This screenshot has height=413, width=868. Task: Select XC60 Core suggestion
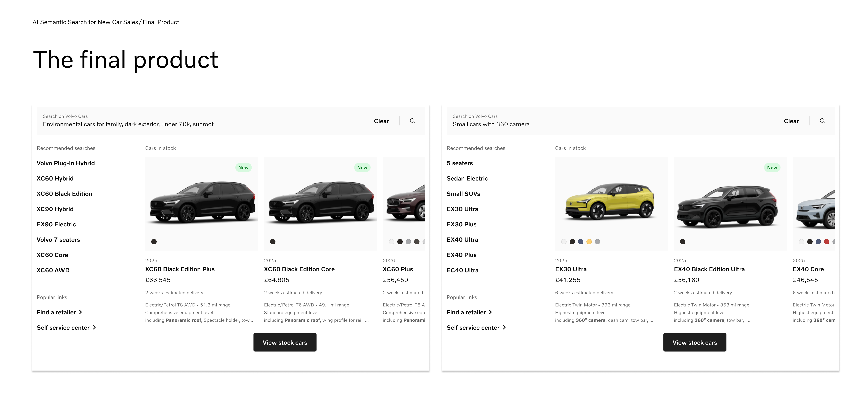52,255
